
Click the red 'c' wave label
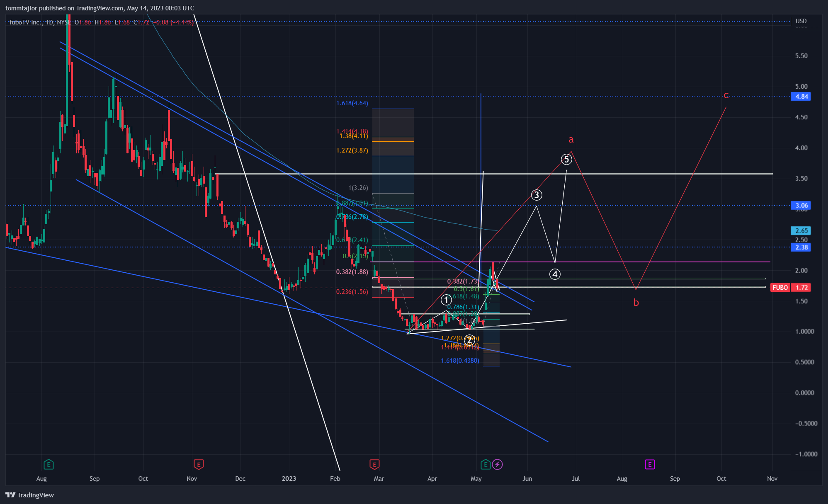point(726,95)
